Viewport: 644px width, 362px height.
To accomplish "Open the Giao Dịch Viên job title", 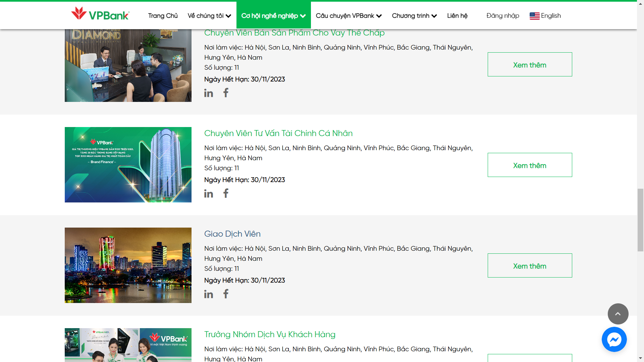I will (232, 234).
